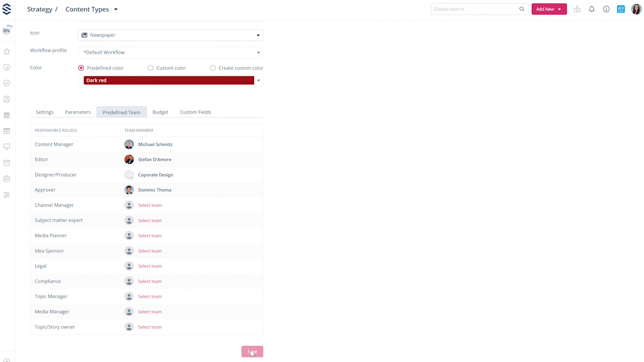Open the Custom Fields tab
The width and height of the screenshot is (644, 362).
pos(195,112)
